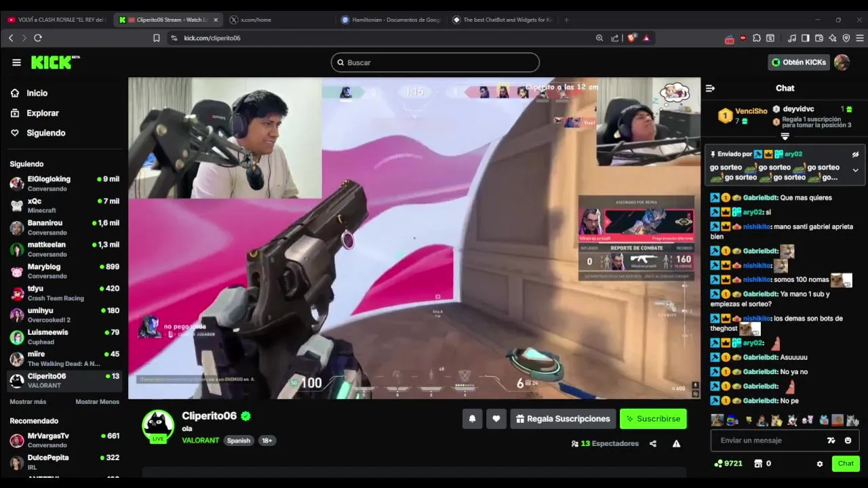Click the Obtén KICKs button
Viewport: 868px width, 488px height.
(799, 62)
